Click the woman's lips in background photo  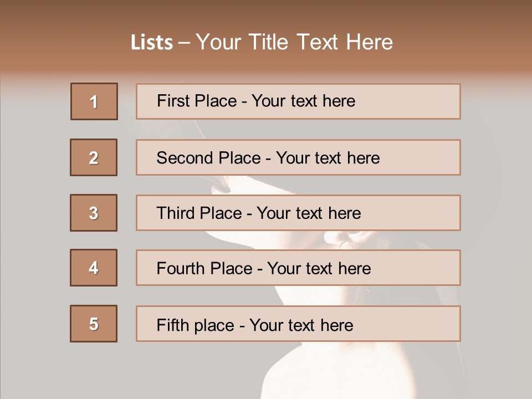[220, 187]
